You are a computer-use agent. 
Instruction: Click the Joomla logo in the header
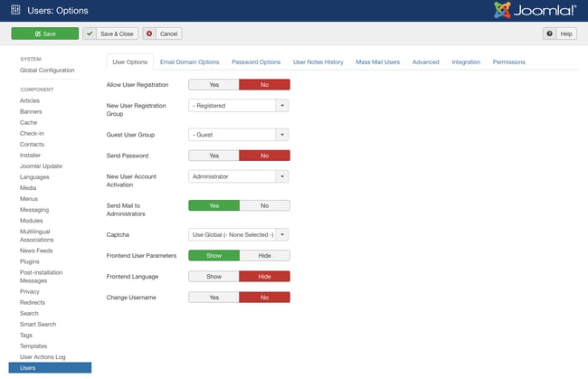536,10
